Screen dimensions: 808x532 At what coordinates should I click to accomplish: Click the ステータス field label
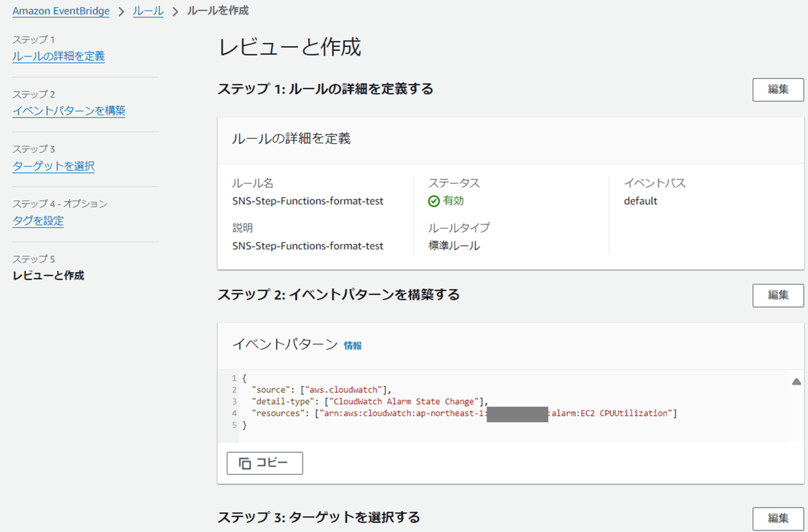(454, 183)
